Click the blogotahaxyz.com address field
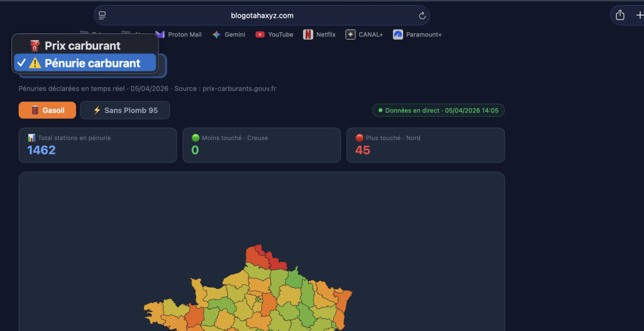 coord(262,16)
